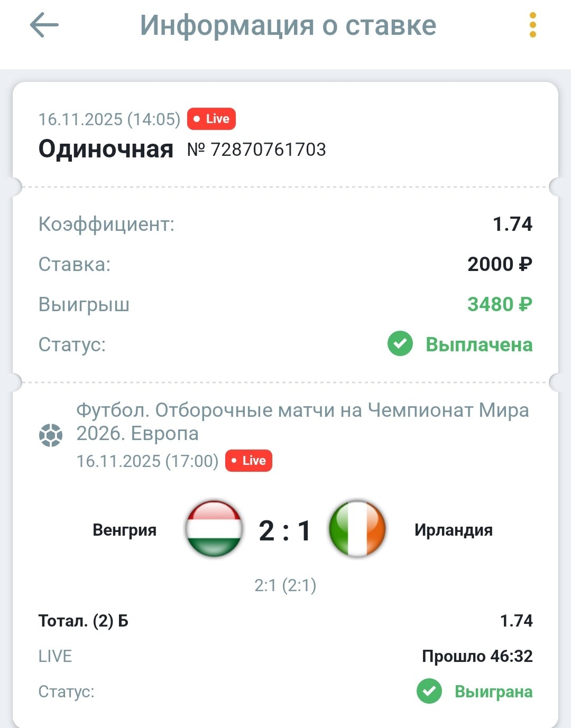
Task: Tap the Live badge beside match time
Action: (x=248, y=461)
